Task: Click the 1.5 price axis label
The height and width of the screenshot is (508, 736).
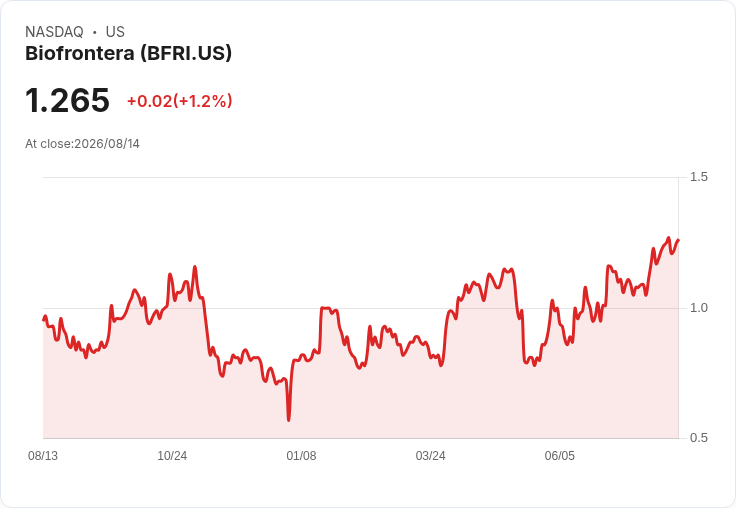Action: point(698,177)
